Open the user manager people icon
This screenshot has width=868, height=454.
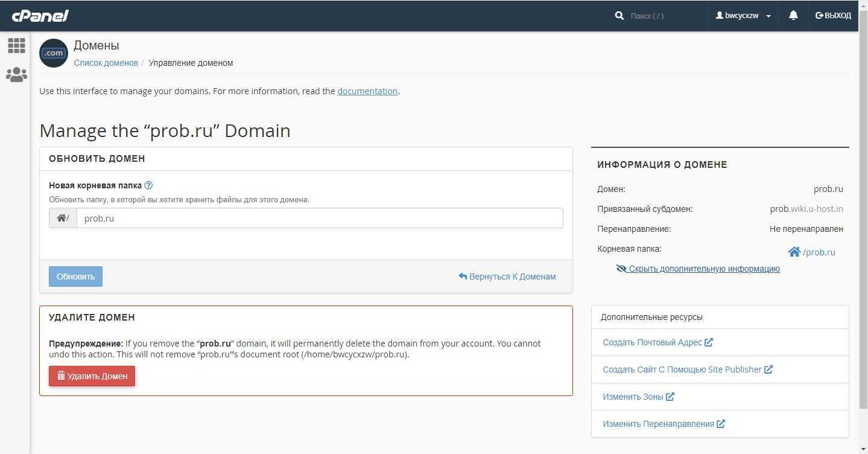tap(16, 75)
